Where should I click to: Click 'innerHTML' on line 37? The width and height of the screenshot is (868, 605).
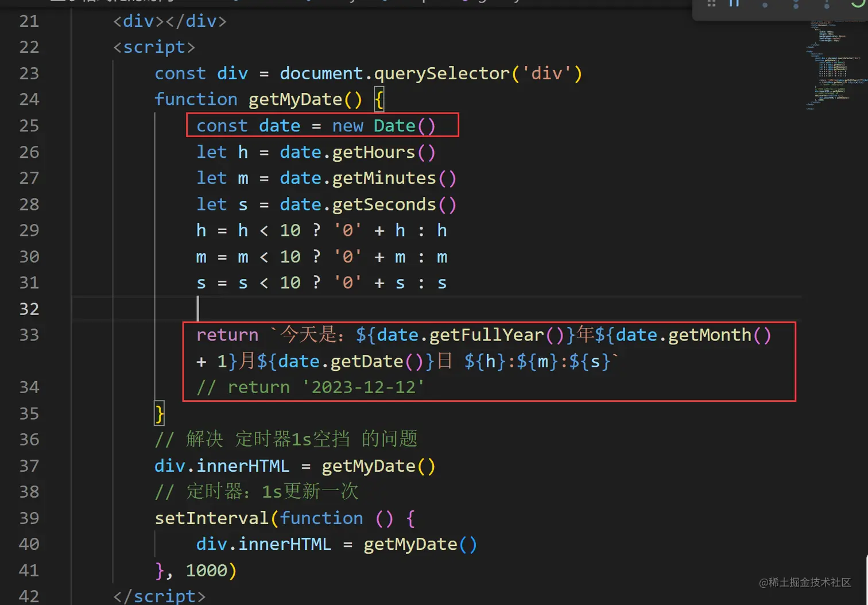pos(243,466)
